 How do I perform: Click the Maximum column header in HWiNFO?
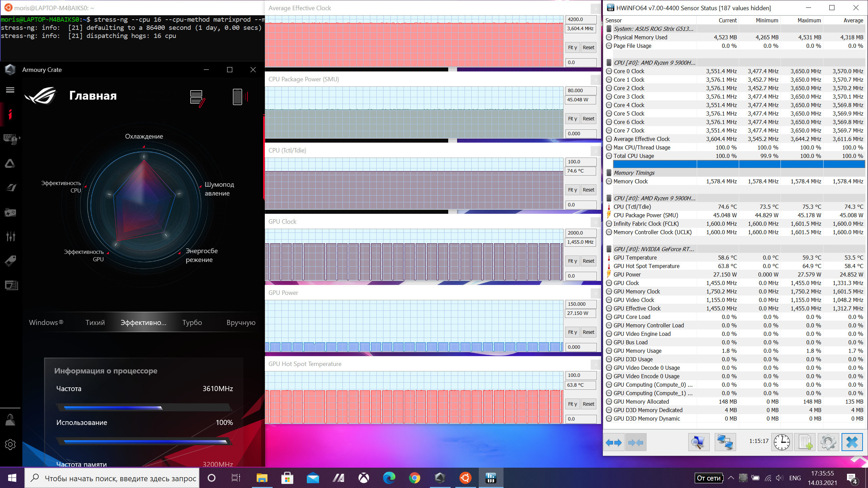[x=802, y=20]
